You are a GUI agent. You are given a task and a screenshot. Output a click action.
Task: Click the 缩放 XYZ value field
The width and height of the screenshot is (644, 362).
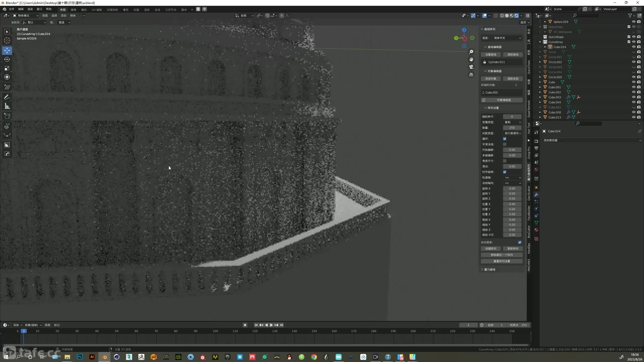[x=512, y=235]
